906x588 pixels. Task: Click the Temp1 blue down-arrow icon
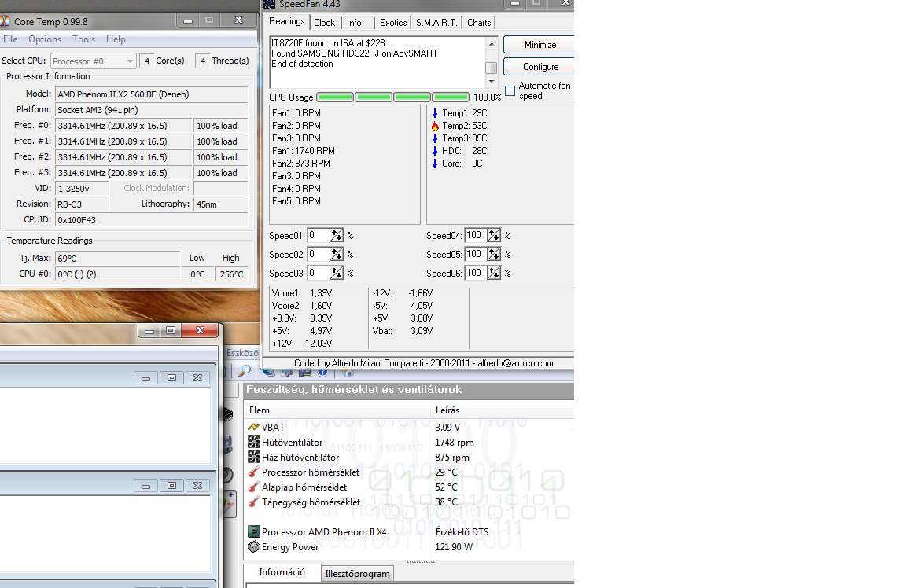(x=435, y=113)
